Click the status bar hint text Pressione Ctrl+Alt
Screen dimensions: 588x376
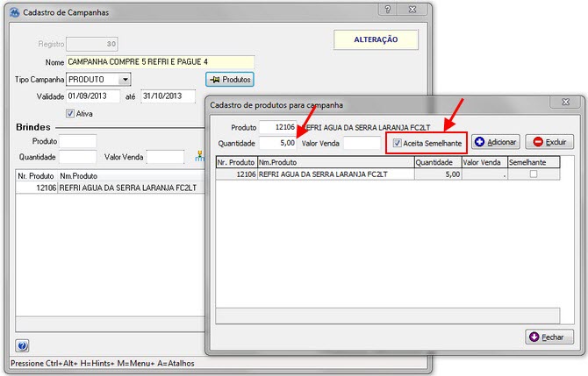pyautogui.click(x=103, y=363)
